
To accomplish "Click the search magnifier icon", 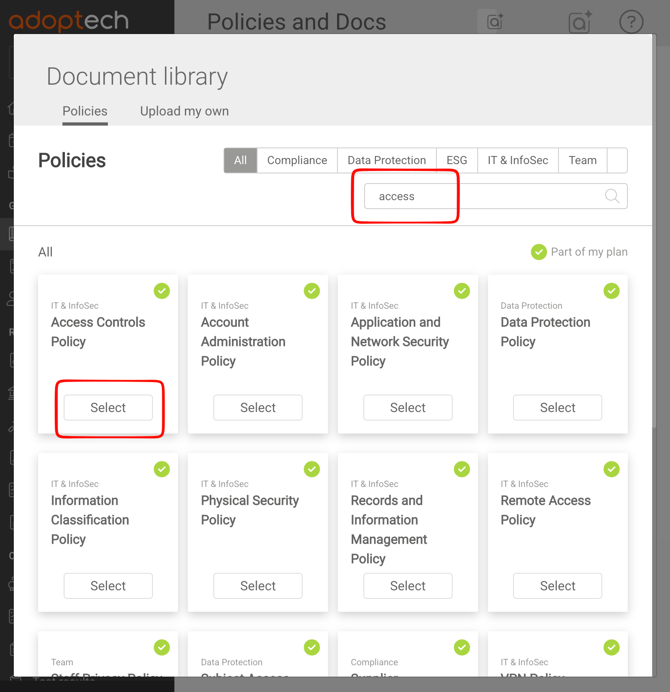I will (612, 196).
